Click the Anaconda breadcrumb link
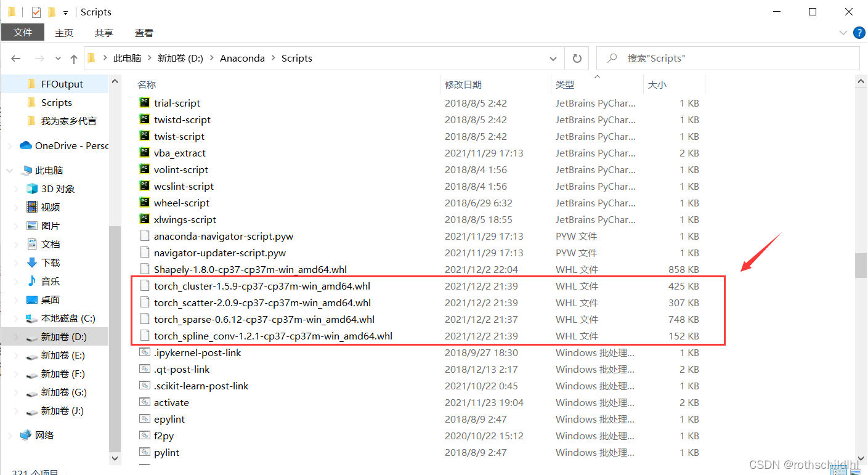 click(x=242, y=58)
